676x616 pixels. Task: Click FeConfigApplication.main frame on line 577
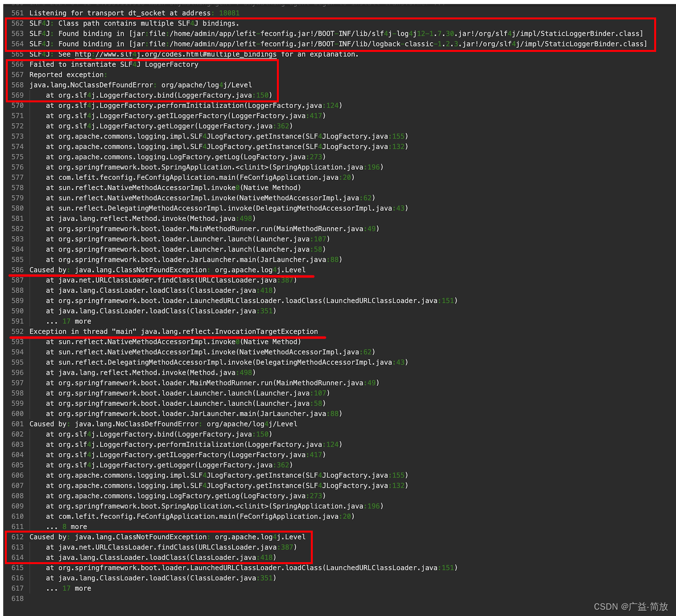pos(200,178)
